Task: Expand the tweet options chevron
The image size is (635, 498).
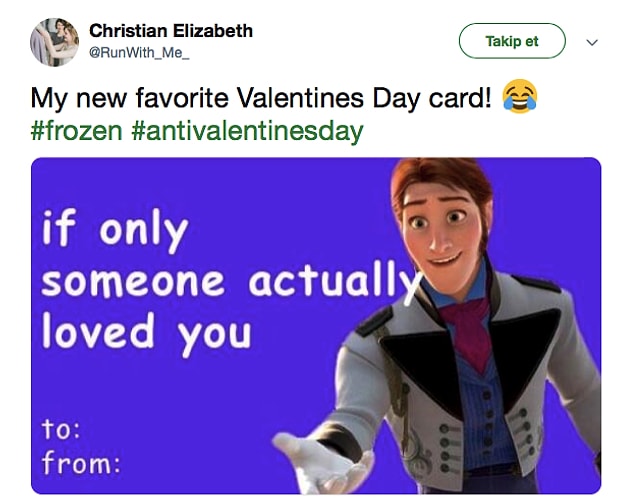Action: click(592, 42)
